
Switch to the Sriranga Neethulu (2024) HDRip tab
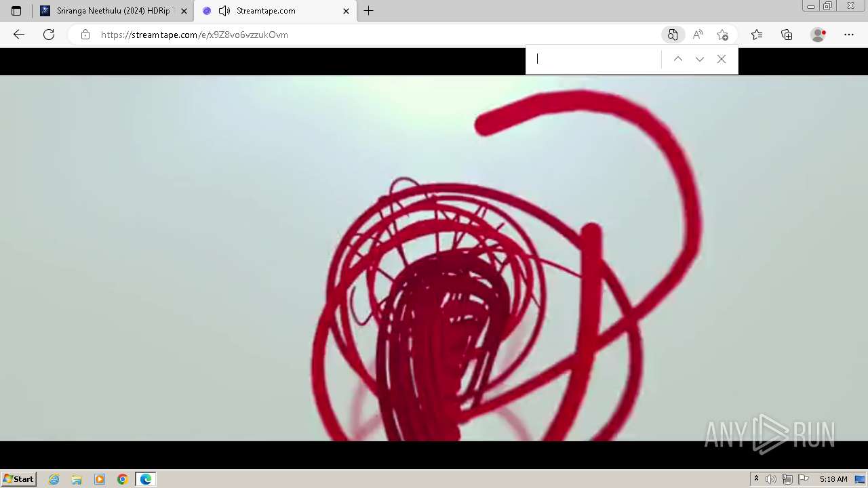point(113,11)
